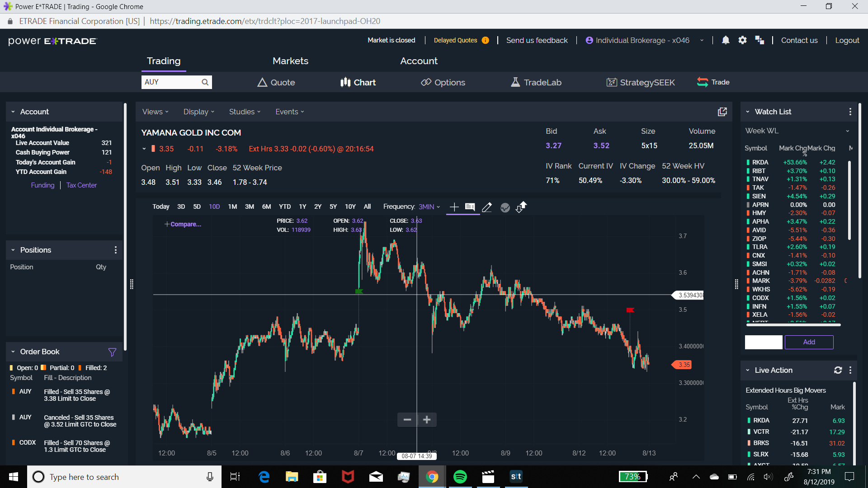Switch to the Markets tab

[290, 61]
